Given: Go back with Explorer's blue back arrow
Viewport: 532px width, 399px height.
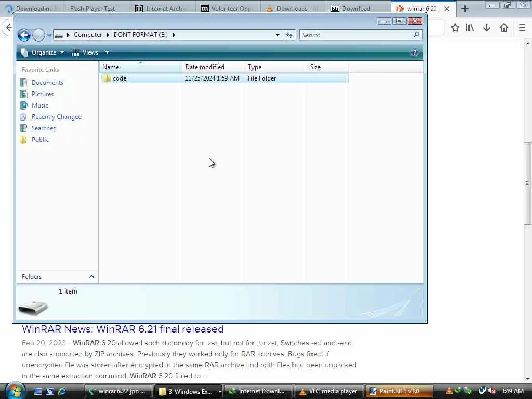Looking at the screenshot, I should tap(24, 35).
